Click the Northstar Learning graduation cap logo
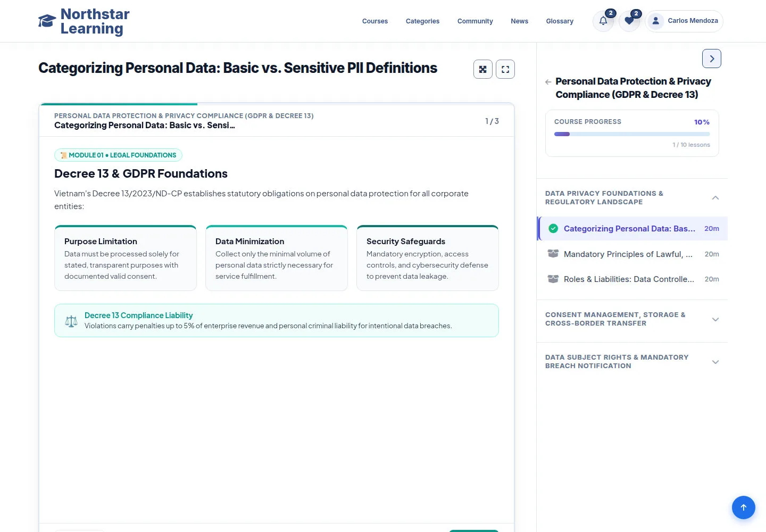 [47, 21]
